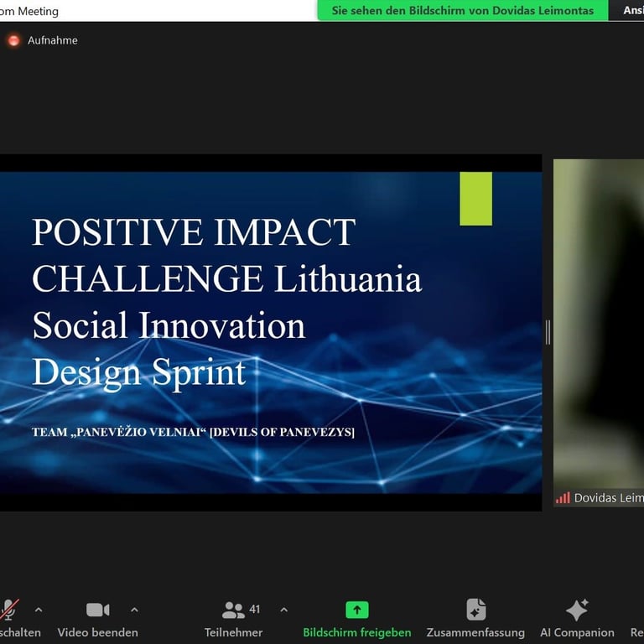
Task: Click the 'CHALLENGE Lithuania' slide line
Action: (226, 279)
